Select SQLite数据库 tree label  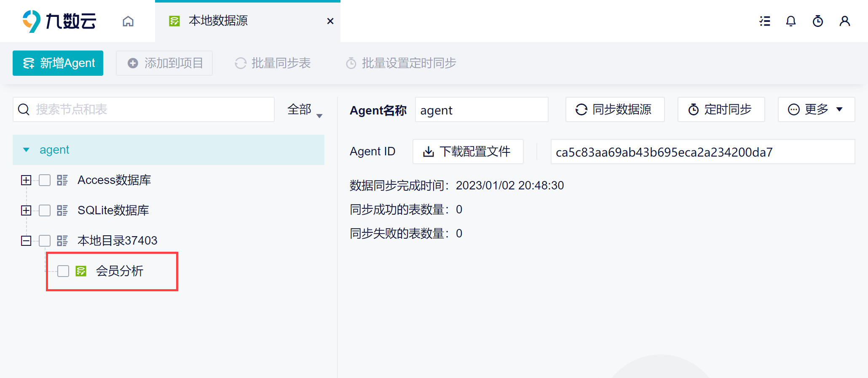click(x=113, y=210)
